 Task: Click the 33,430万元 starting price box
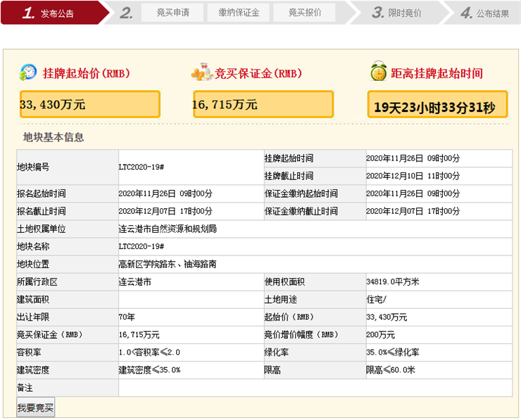[x=89, y=104]
